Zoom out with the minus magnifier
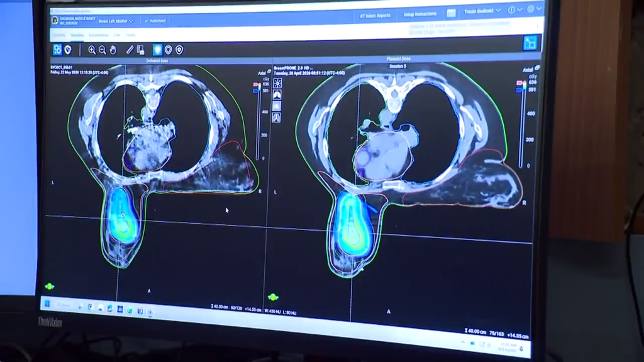Viewport: 644px width, 362px height. [x=103, y=50]
